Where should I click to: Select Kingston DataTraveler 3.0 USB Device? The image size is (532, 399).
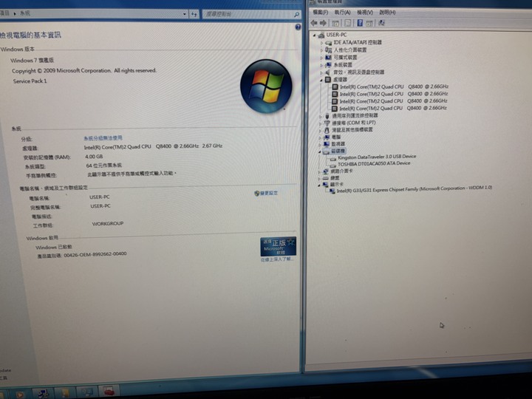point(377,157)
